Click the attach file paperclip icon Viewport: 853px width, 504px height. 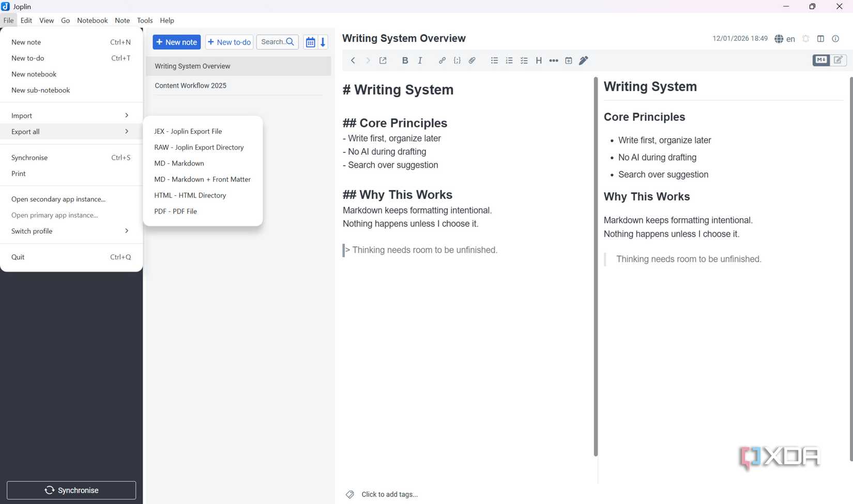pyautogui.click(x=472, y=60)
